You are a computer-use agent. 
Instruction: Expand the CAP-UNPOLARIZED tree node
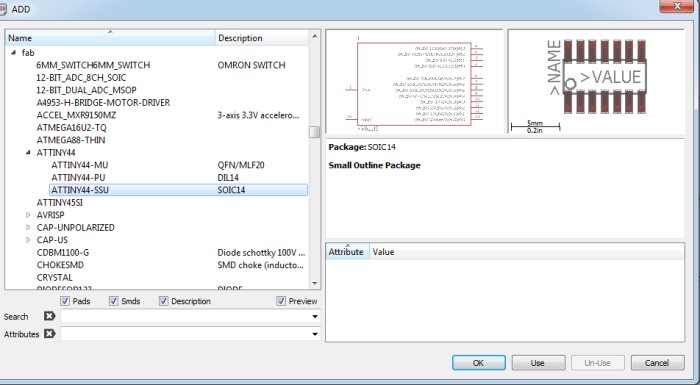(x=28, y=227)
